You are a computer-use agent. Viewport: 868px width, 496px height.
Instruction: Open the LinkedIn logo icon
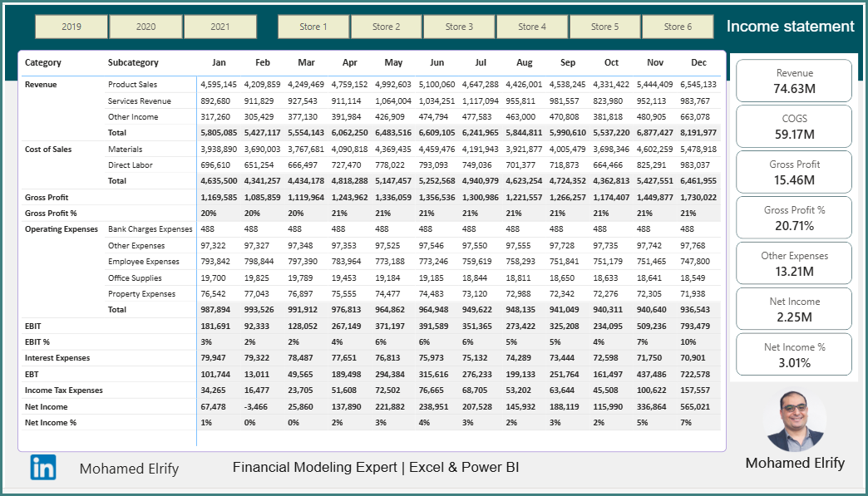pos(43,467)
